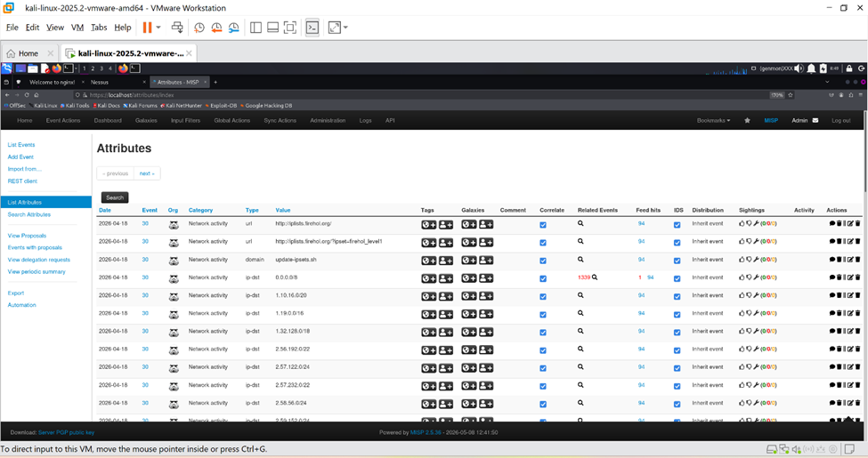Search related events for 1.19.0.0/16 row
The width and height of the screenshot is (868, 458).
(580, 313)
